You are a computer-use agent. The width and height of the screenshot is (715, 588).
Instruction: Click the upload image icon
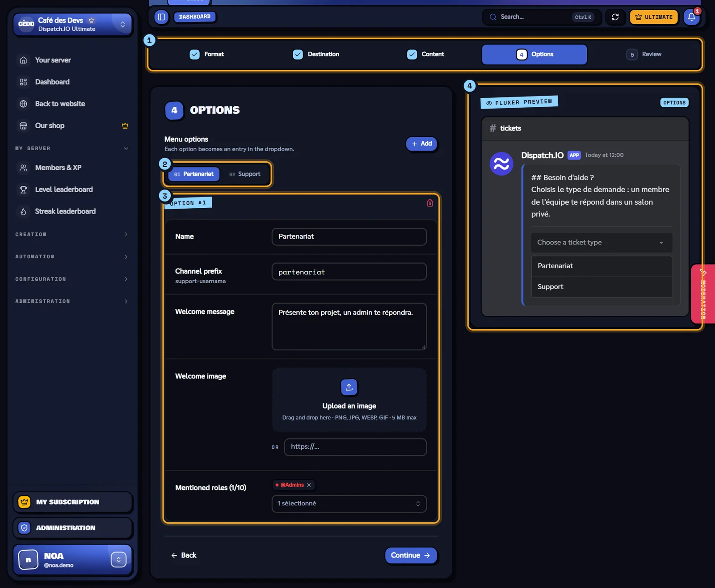(349, 387)
